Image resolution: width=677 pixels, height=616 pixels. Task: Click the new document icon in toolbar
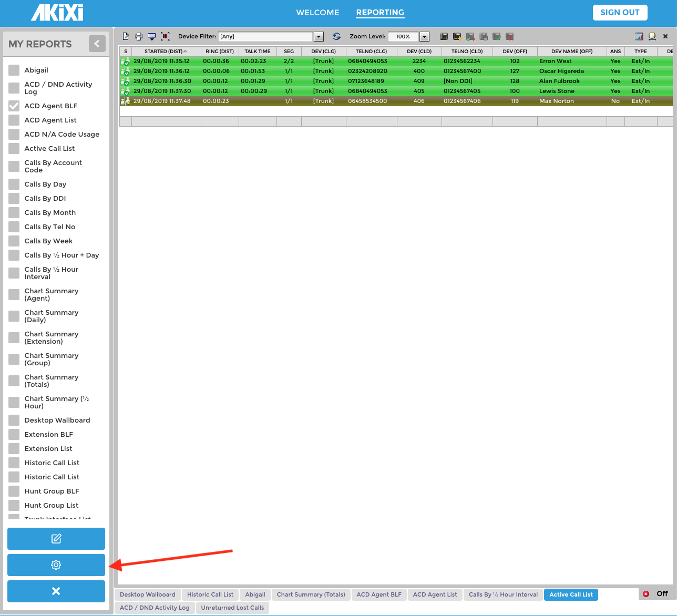(x=126, y=37)
